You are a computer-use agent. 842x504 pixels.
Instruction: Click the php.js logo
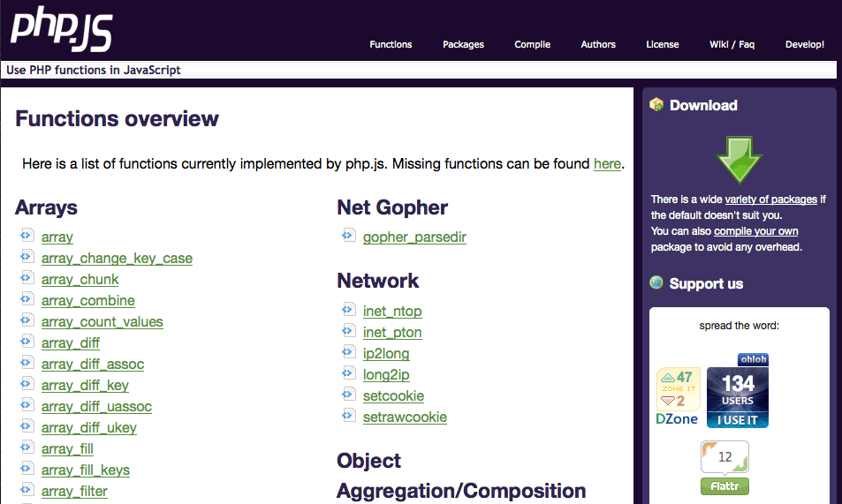point(61,28)
